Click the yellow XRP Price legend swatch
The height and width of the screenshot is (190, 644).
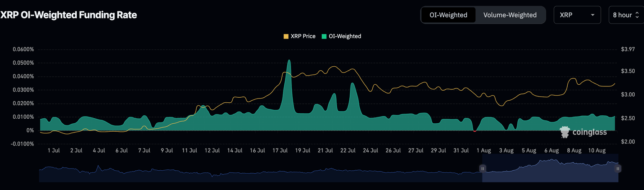coord(286,36)
